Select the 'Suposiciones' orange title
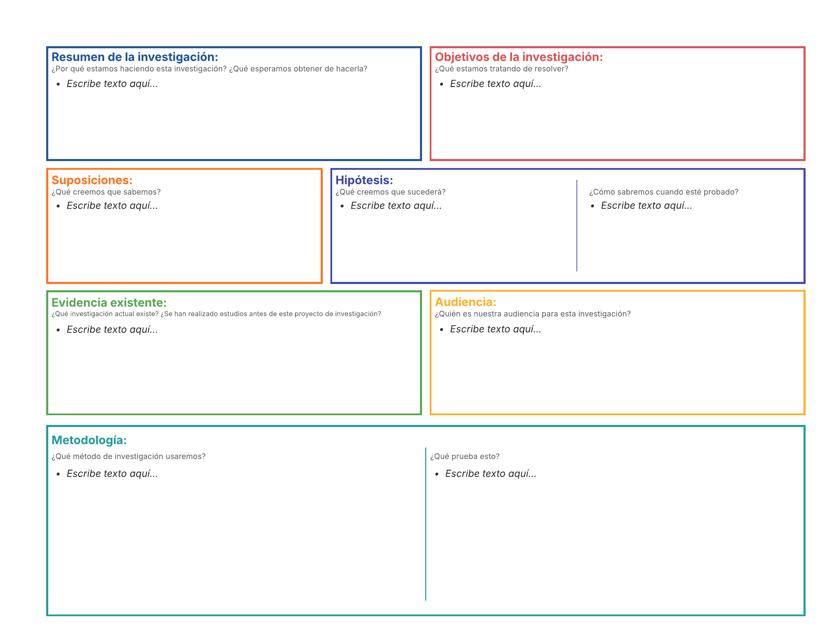This screenshot has height=644, width=833. coord(92,180)
